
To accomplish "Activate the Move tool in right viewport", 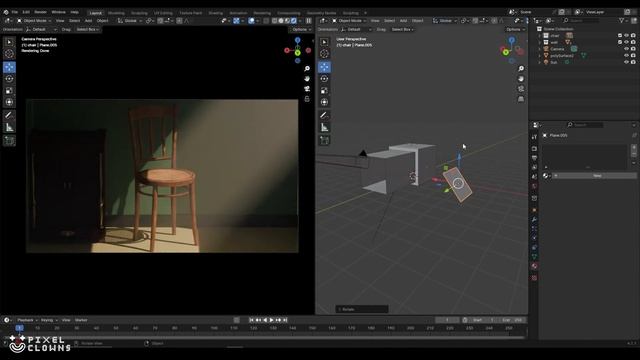I will pyautogui.click(x=324, y=67).
